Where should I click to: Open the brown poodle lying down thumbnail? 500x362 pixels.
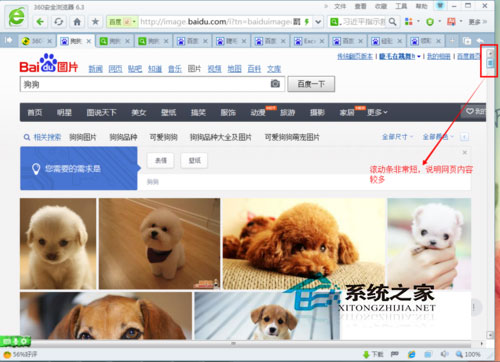click(304, 244)
